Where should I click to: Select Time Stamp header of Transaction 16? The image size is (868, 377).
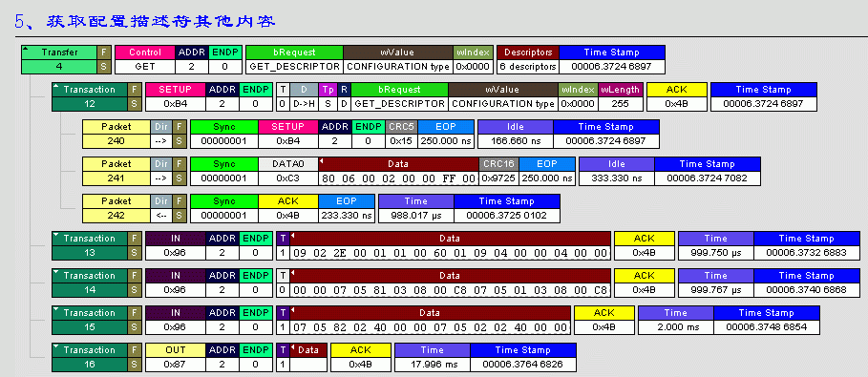click(x=522, y=350)
